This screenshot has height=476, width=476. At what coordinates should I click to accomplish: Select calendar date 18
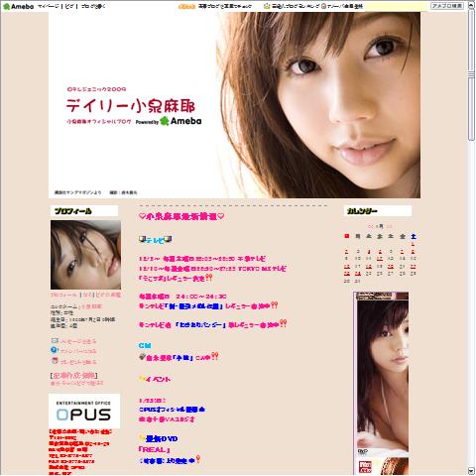[369, 267]
